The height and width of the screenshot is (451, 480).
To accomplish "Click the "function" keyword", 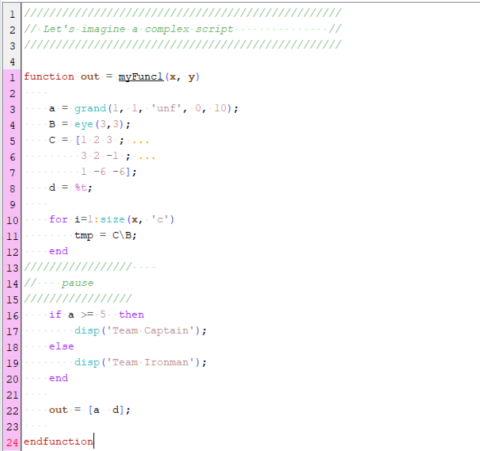I will pyautogui.click(x=49, y=77).
